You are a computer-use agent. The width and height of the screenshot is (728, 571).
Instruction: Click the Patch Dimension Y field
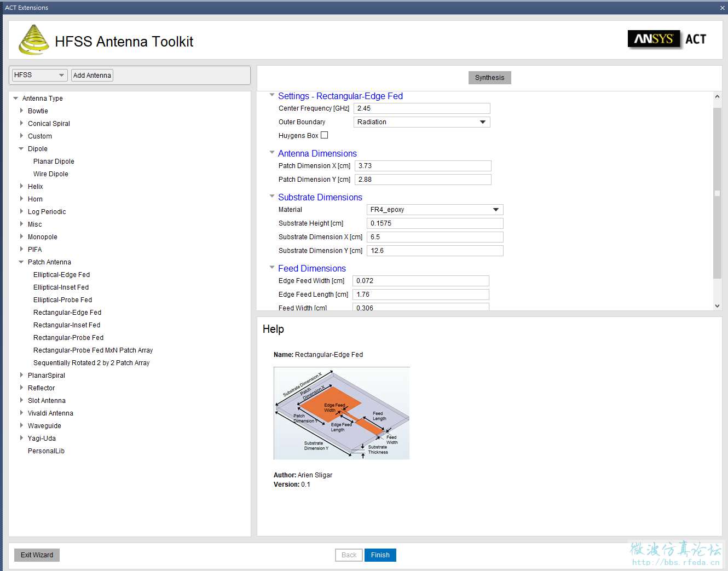coord(423,180)
